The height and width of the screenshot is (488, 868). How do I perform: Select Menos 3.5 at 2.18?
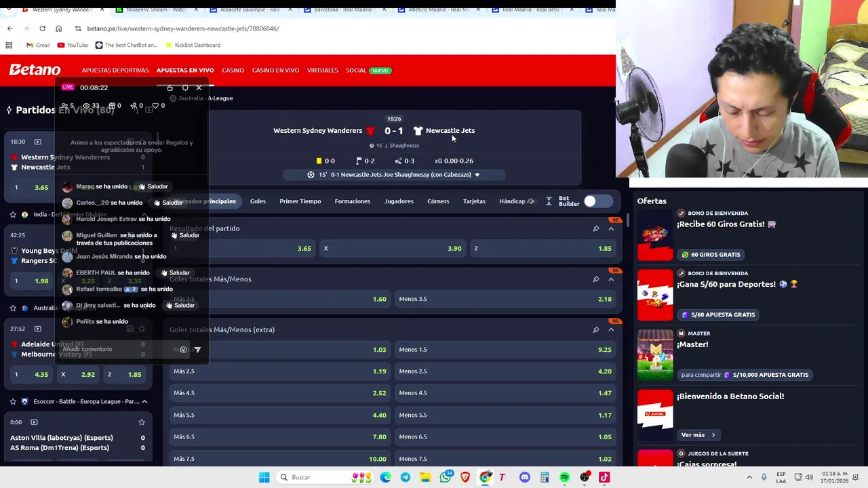505,299
